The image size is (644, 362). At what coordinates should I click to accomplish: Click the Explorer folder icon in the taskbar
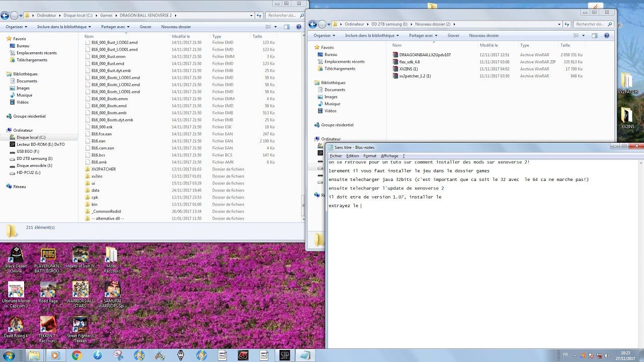34,355
